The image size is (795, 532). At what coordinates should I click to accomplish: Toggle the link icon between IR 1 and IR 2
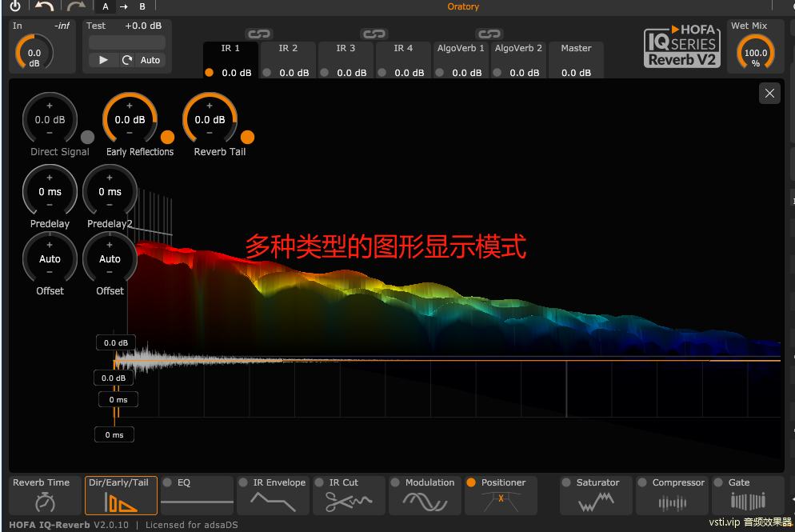pos(259,34)
